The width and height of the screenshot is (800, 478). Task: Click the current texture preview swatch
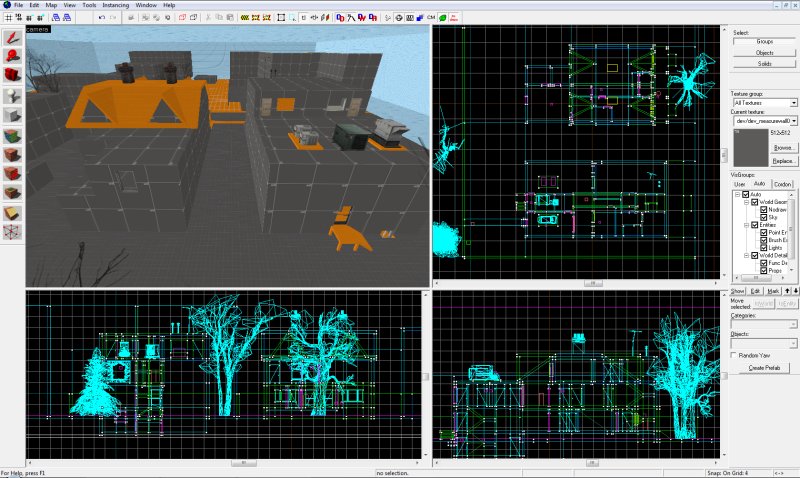[x=751, y=147]
